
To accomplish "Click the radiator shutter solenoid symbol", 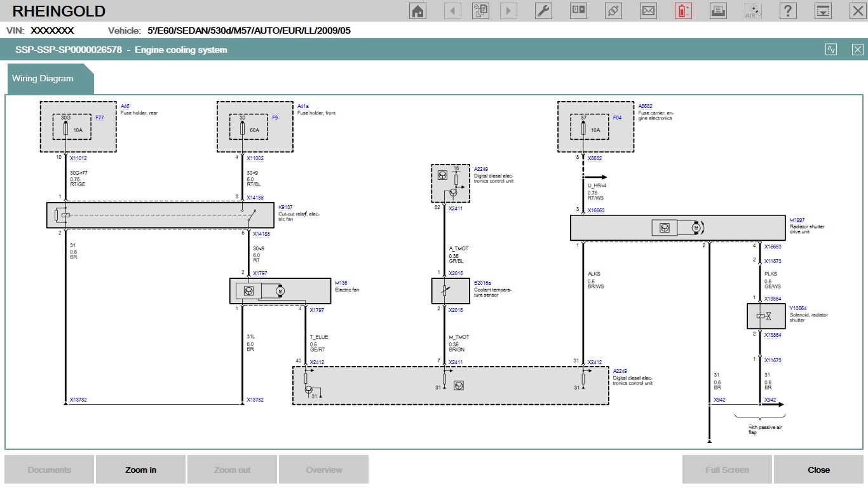I will pos(766,316).
